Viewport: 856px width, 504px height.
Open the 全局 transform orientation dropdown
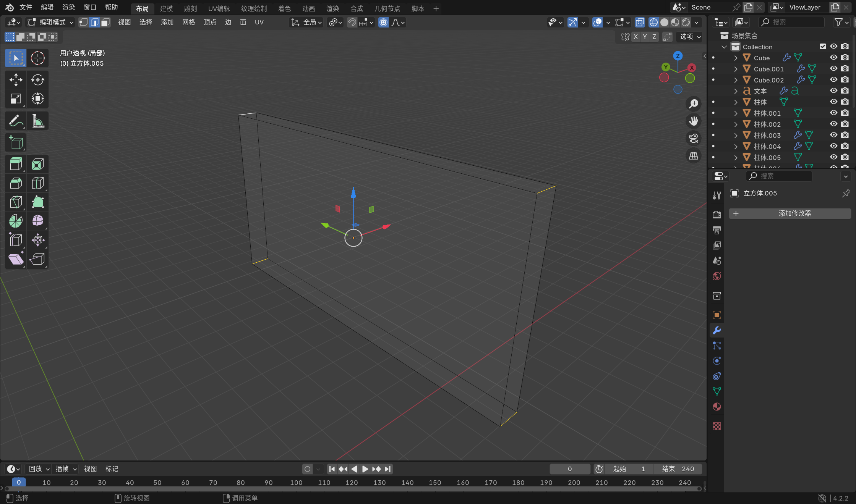tap(307, 23)
